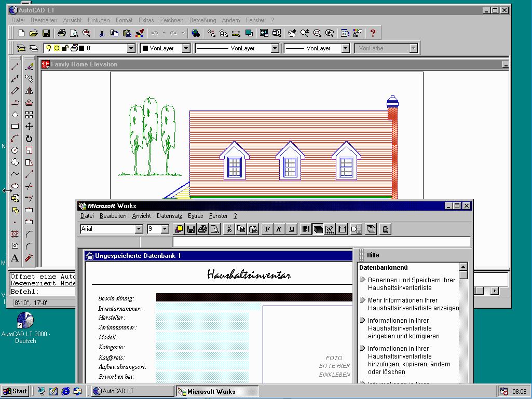Expand the font size 9 dropdown
This screenshot has height=399, width=532.
point(165,229)
